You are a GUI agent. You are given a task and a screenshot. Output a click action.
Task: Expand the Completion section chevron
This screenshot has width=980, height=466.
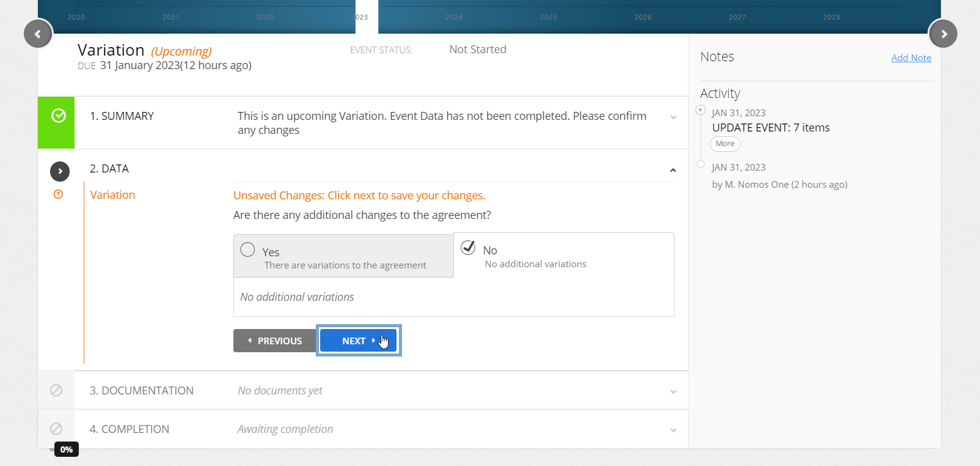673,431
